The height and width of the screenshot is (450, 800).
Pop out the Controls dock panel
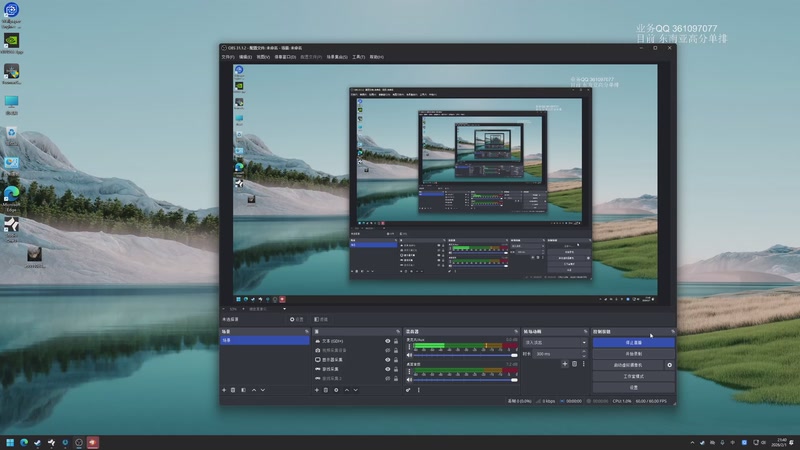(673, 332)
